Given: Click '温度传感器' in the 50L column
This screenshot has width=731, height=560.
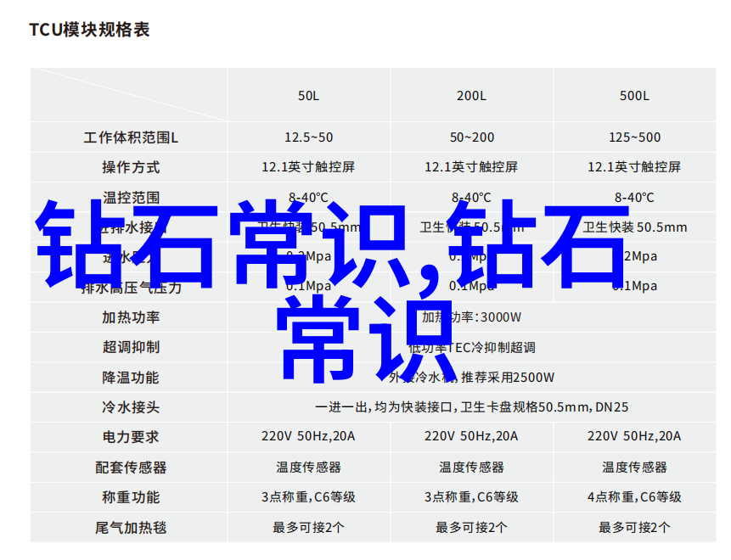Looking at the screenshot, I should point(308,468).
